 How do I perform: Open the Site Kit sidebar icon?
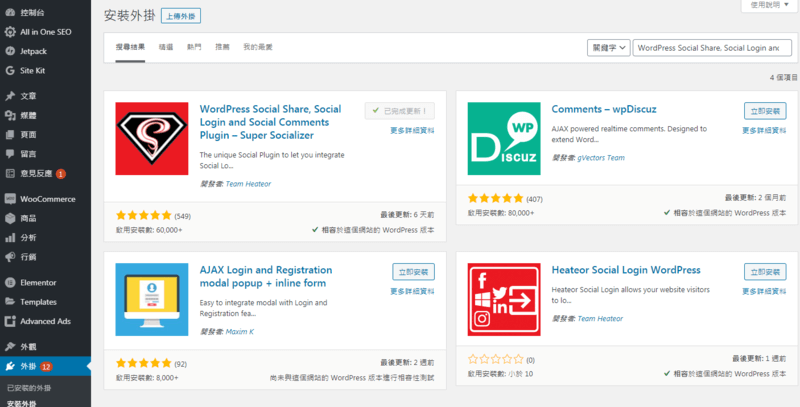(9, 70)
